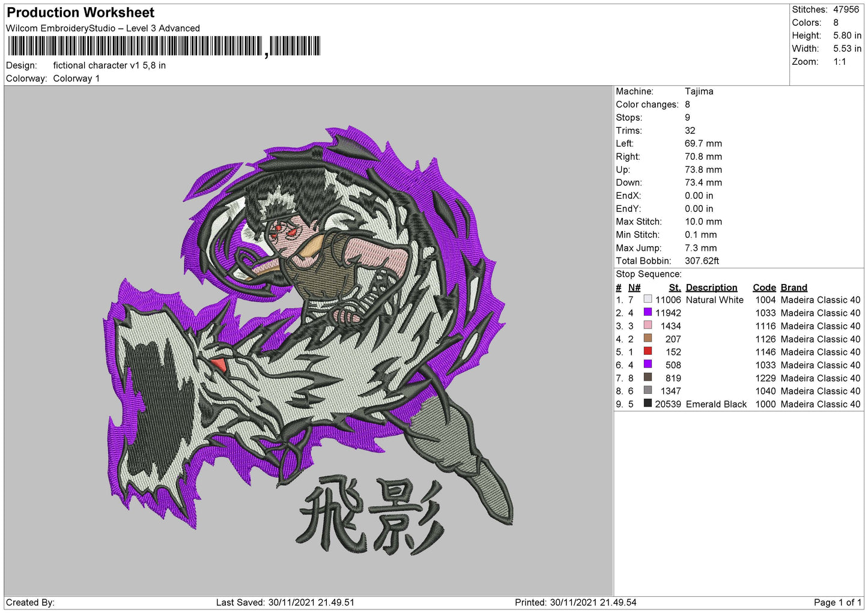Click the 'Production Worksheet' title
Screen dimensions: 868x613
pos(80,13)
